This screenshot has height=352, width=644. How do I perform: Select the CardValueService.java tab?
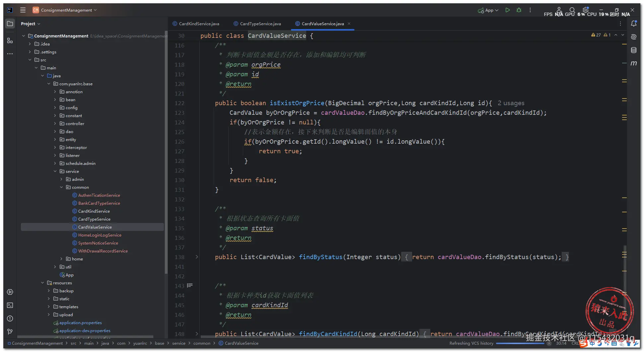coord(323,24)
